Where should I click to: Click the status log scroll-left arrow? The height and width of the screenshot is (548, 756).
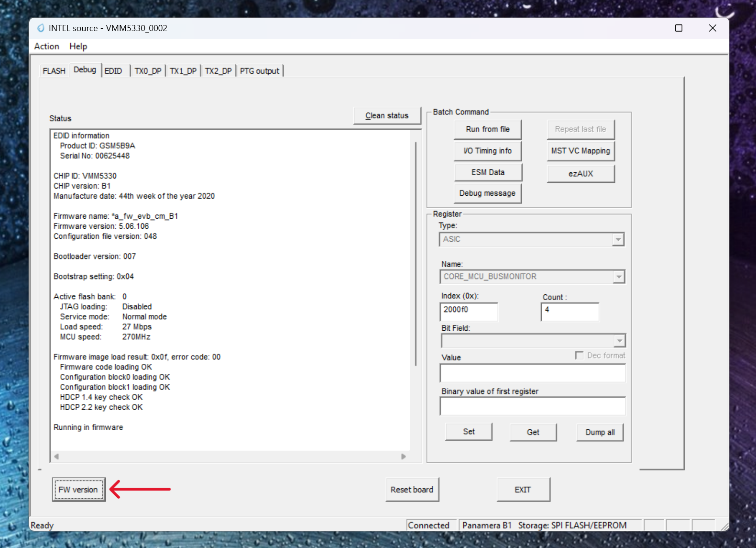pyautogui.click(x=56, y=457)
